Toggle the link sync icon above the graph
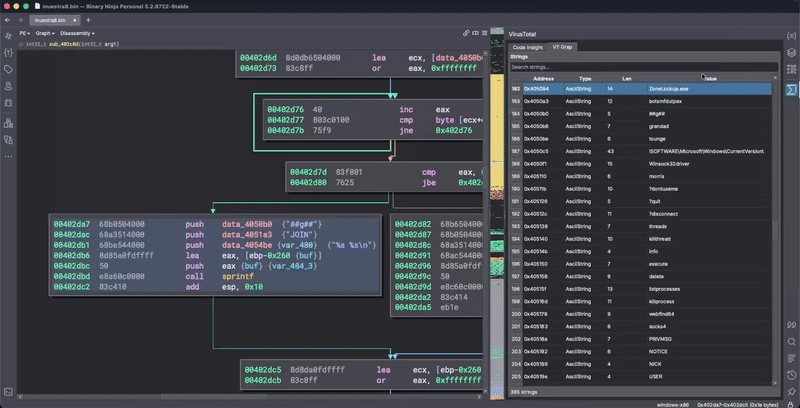 pos(466,33)
